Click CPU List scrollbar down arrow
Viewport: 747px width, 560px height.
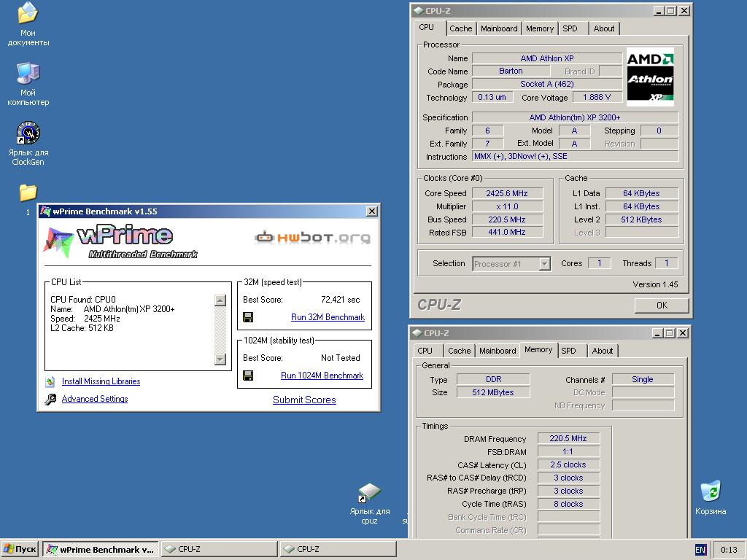[220, 359]
